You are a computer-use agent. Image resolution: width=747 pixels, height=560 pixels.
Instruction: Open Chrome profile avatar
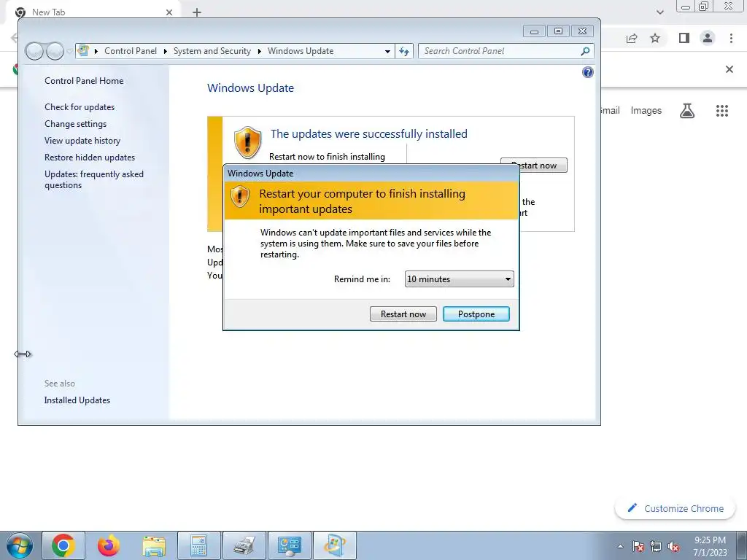(x=708, y=38)
